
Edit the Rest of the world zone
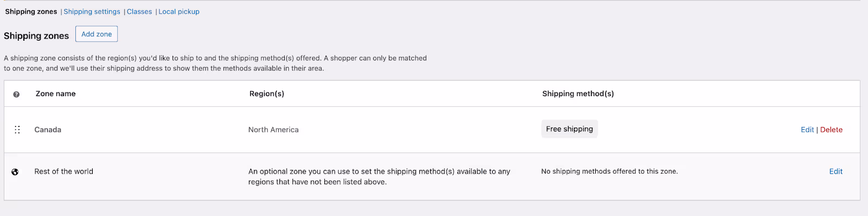click(835, 171)
